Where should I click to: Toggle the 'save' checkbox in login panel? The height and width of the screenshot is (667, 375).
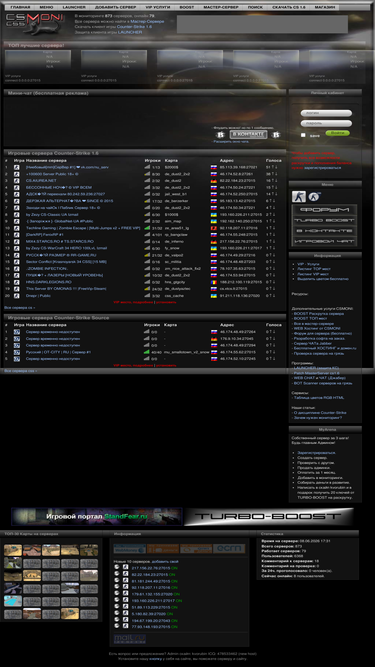[303, 135]
